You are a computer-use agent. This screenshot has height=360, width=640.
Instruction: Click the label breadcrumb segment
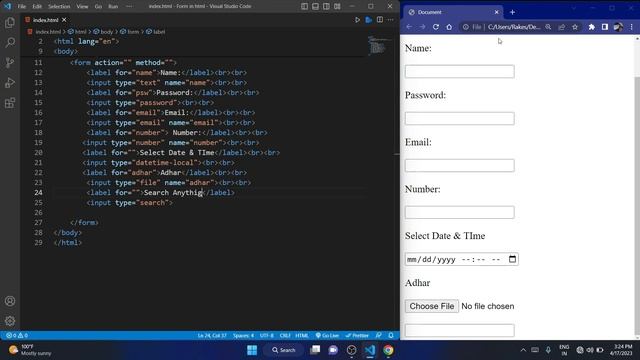[x=156, y=31]
